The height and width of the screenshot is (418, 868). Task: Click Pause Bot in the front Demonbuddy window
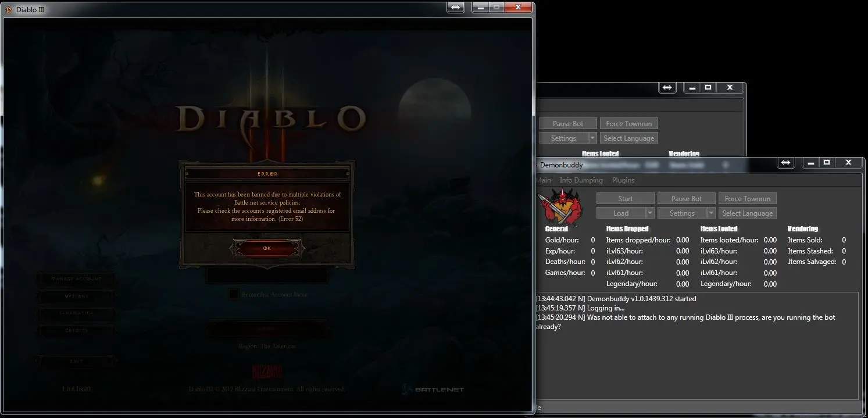(687, 199)
